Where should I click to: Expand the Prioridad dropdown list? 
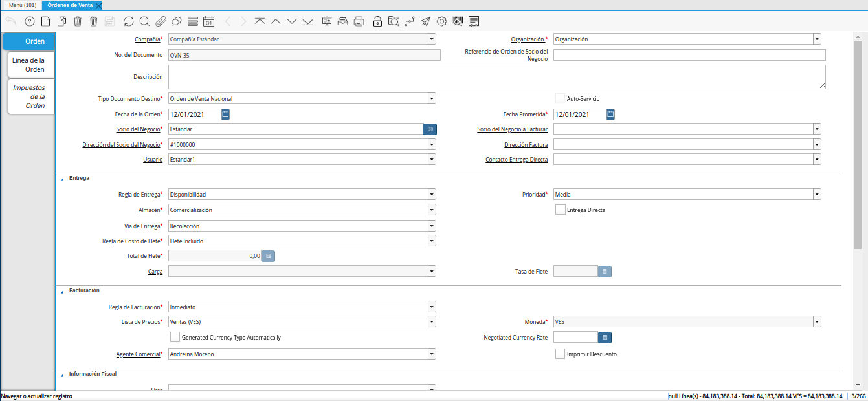point(817,194)
